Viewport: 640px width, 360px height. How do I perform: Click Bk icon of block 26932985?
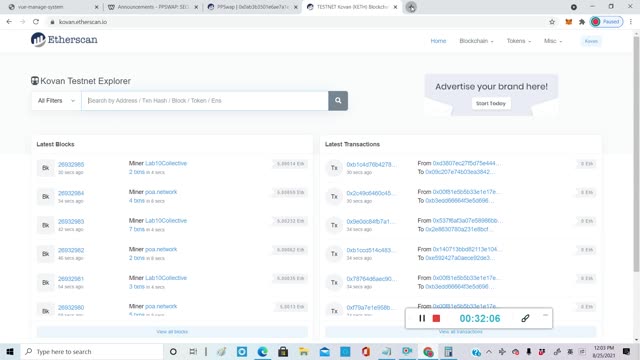coord(46,168)
